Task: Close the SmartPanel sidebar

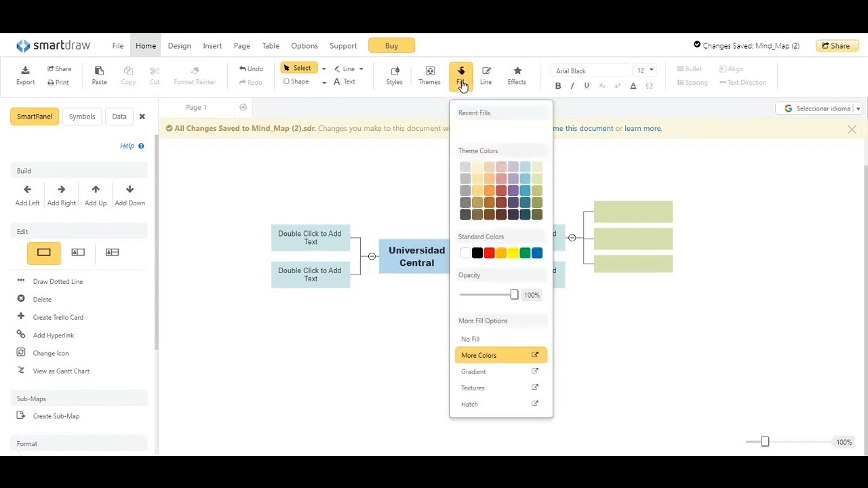Action: pyautogui.click(x=142, y=117)
